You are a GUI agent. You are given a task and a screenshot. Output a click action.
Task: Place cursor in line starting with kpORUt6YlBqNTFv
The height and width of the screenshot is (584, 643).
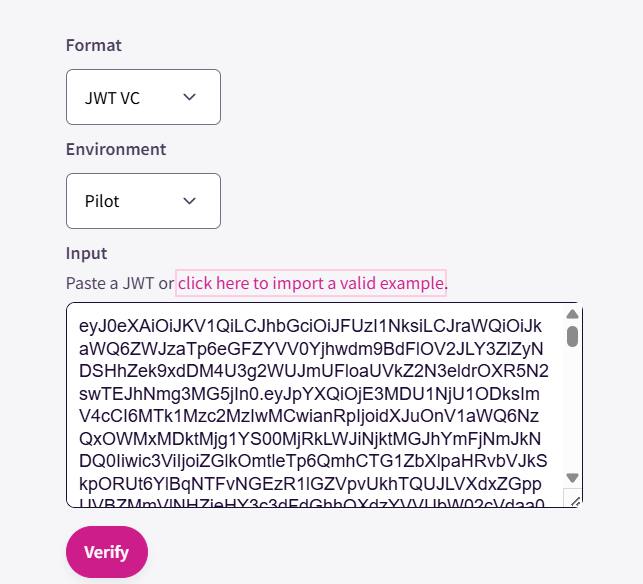tap(310, 484)
